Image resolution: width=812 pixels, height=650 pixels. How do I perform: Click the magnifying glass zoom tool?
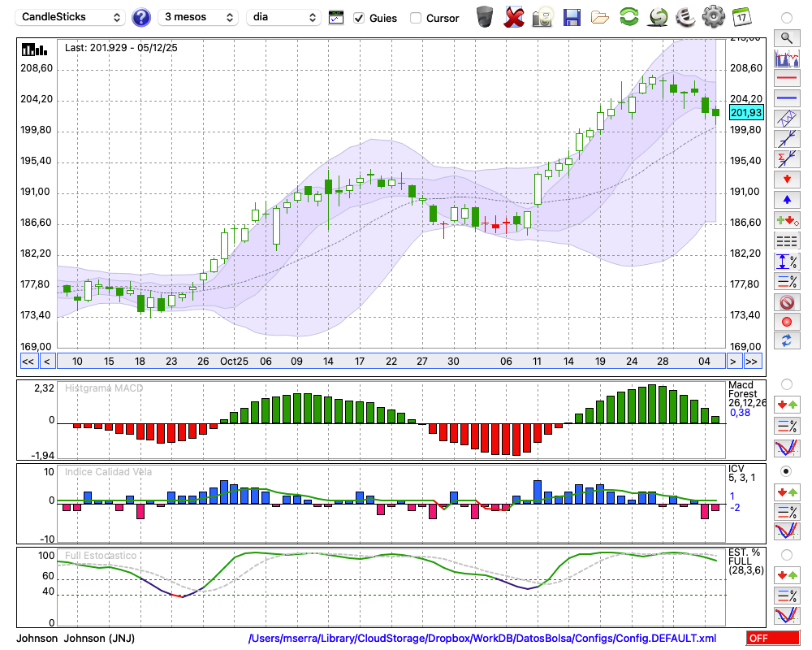pyautogui.click(x=786, y=37)
